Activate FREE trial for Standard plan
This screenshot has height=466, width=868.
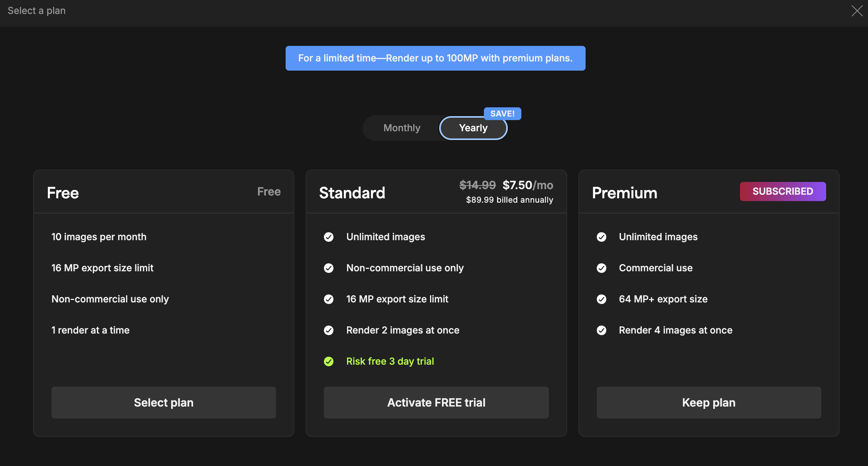coord(436,403)
